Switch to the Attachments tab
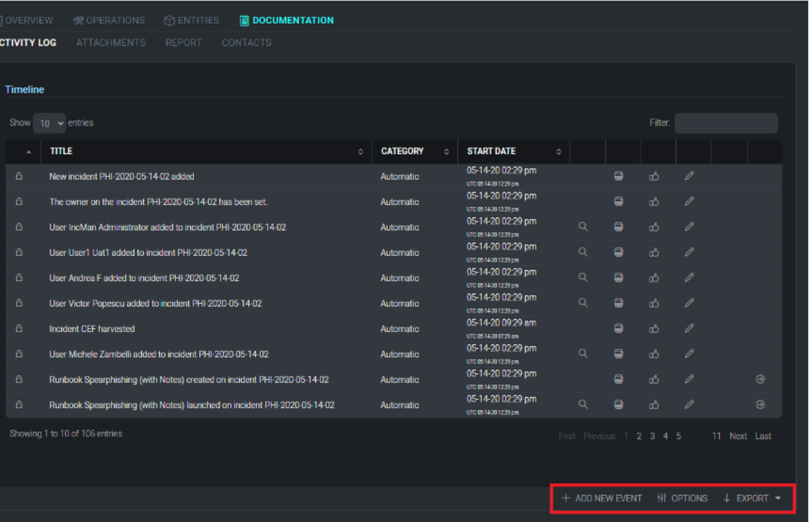 (x=111, y=43)
